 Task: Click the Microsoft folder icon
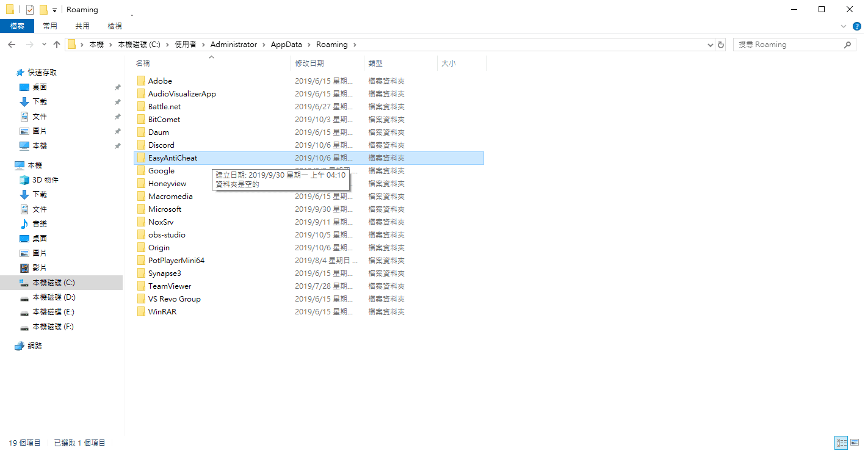tap(141, 209)
